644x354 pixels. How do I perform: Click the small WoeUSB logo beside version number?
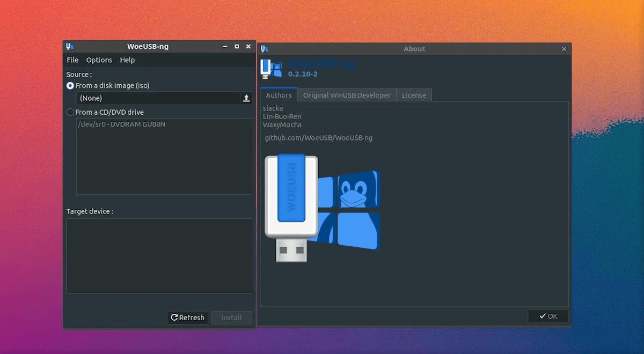click(x=271, y=69)
